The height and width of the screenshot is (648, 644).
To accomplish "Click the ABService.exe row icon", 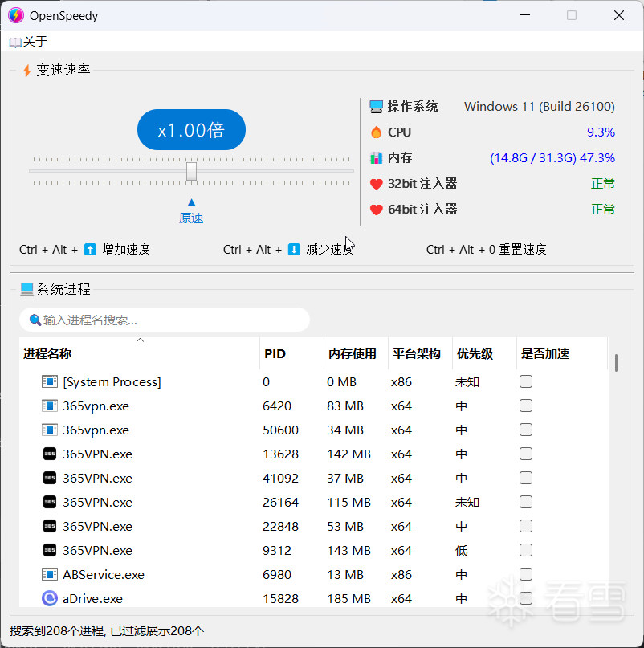I will point(50,574).
